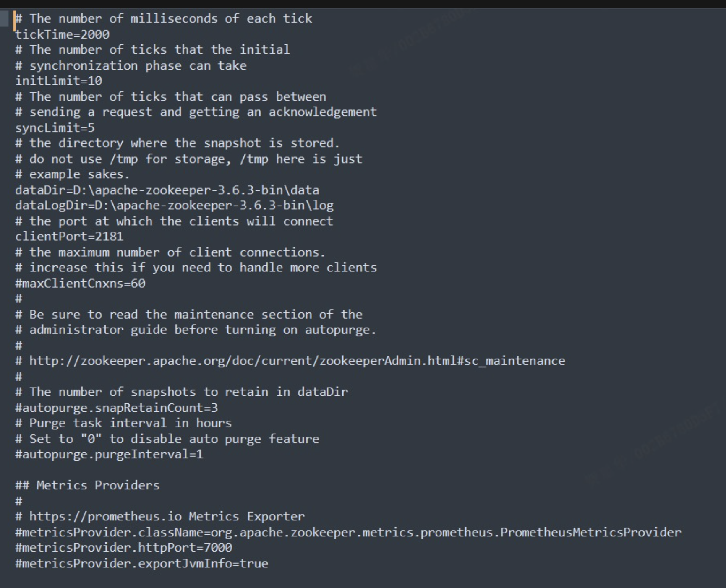Click the dataDir path line
Image resolution: width=726 pixels, height=588 pixels.
coord(167,190)
